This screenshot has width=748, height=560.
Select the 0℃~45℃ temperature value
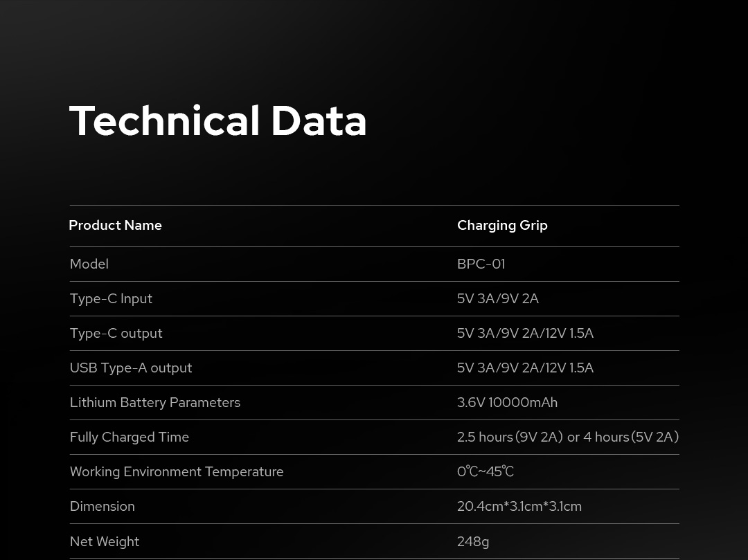point(486,472)
